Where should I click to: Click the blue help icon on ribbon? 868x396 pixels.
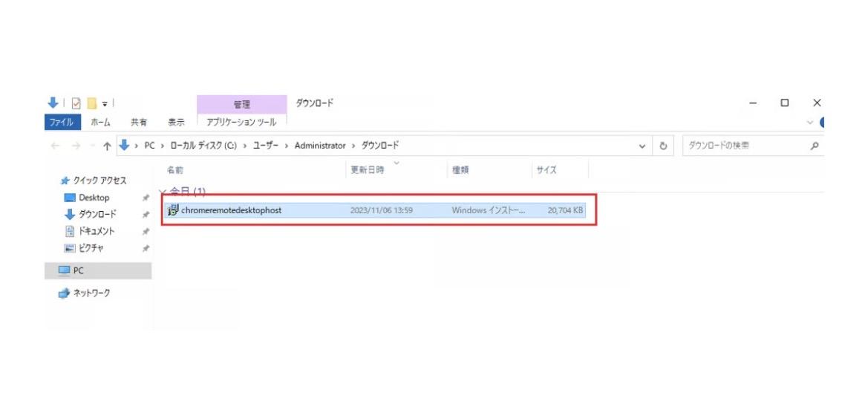click(x=822, y=123)
